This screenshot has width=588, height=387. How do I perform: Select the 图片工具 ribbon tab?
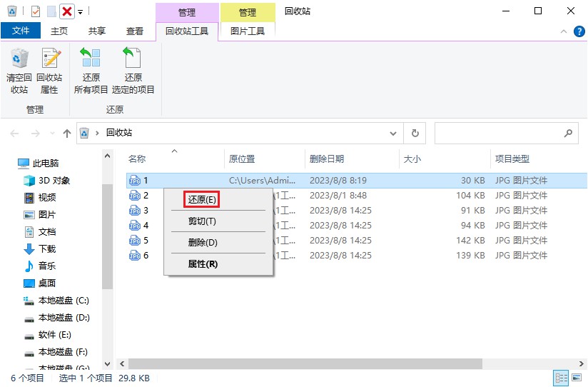pos(248,31)
